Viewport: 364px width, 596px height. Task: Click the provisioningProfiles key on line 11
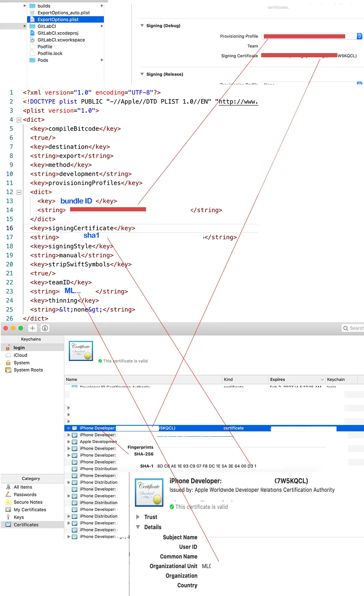click(x=86, y=183)
